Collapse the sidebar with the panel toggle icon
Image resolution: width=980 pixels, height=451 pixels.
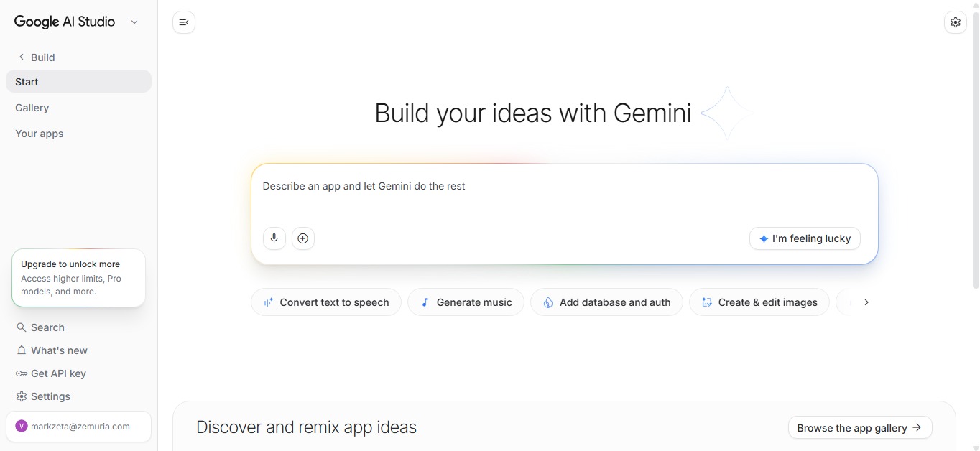pyautogui.click(x=184, y=22)
